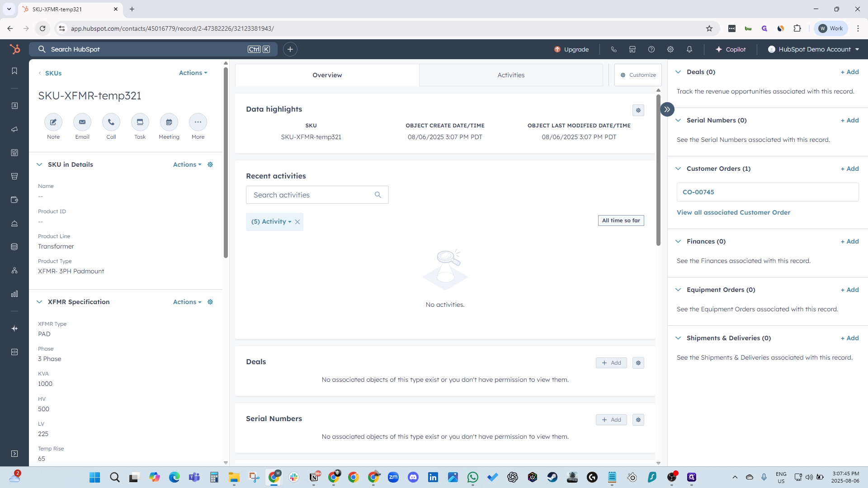This screenshot has height=488, width=868.
Task: Open CO-00745 customer order link
Action: pyautogui.click(x=698, y=192)
